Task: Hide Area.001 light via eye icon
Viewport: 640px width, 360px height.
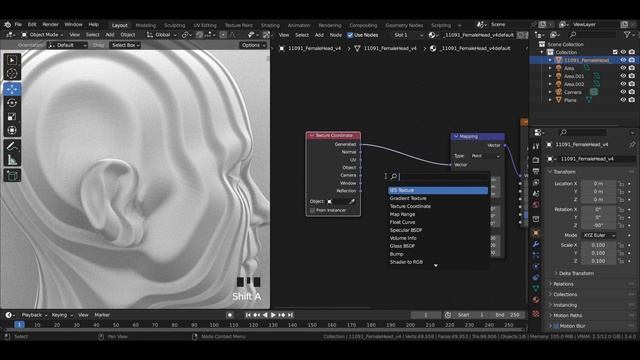Action: (x=623, y=76)
